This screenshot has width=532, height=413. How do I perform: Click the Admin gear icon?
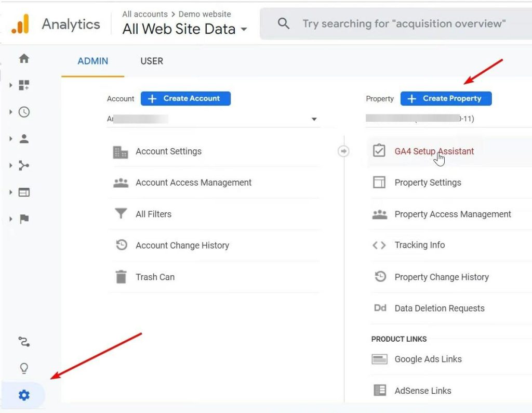24,396
